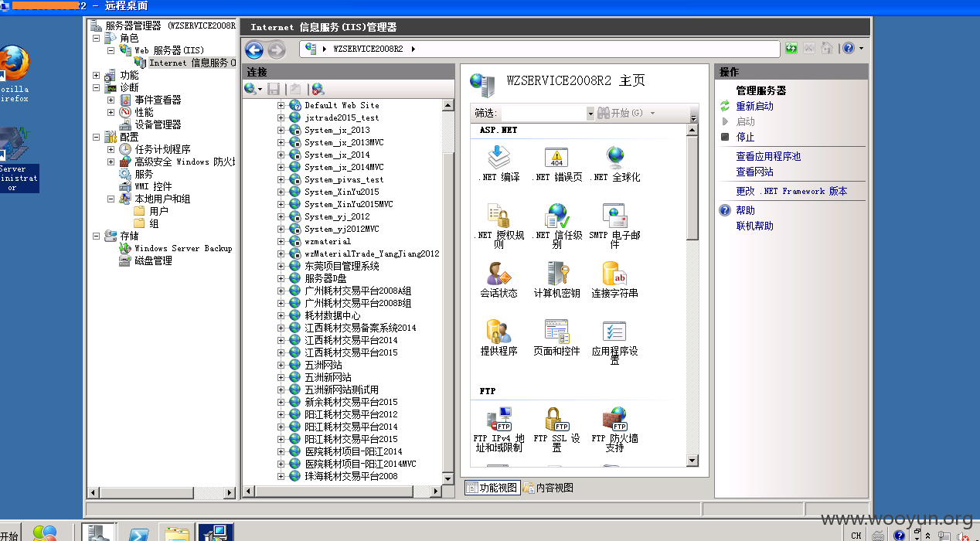
Task: Open the 筛选 dropdown arrow
Action: (x=590, y=114)
